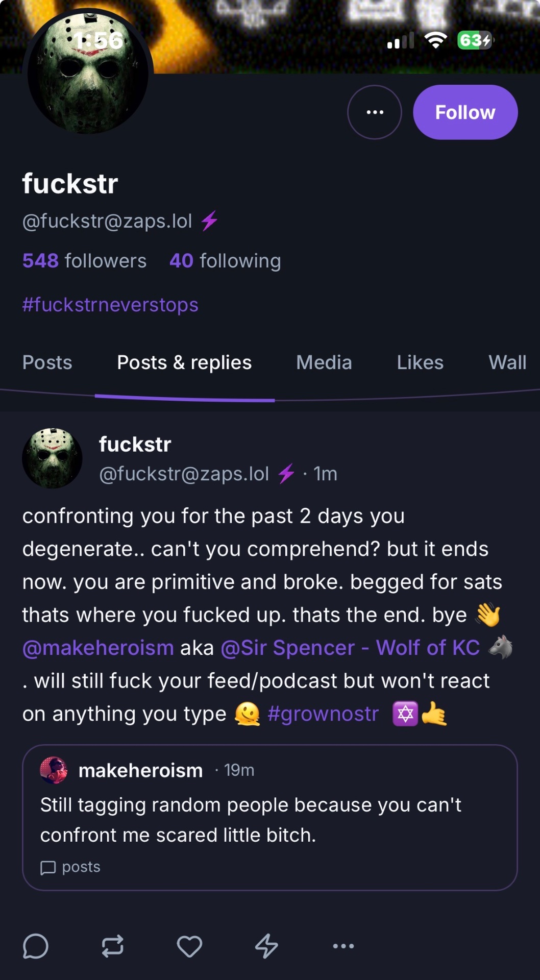This screenshot has width=540, height=980.
Task: Zap the post with the lightning icon
Action: pos(266,946)
